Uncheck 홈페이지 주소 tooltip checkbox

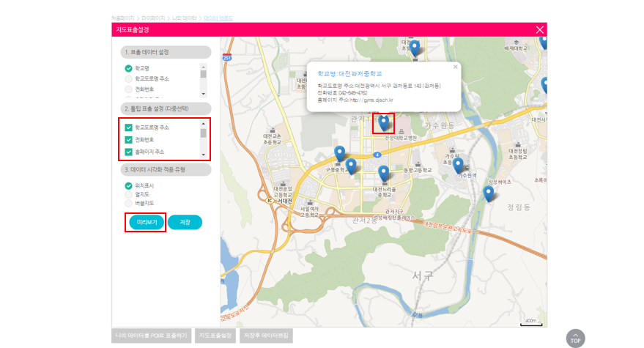[x=128, y=152]
